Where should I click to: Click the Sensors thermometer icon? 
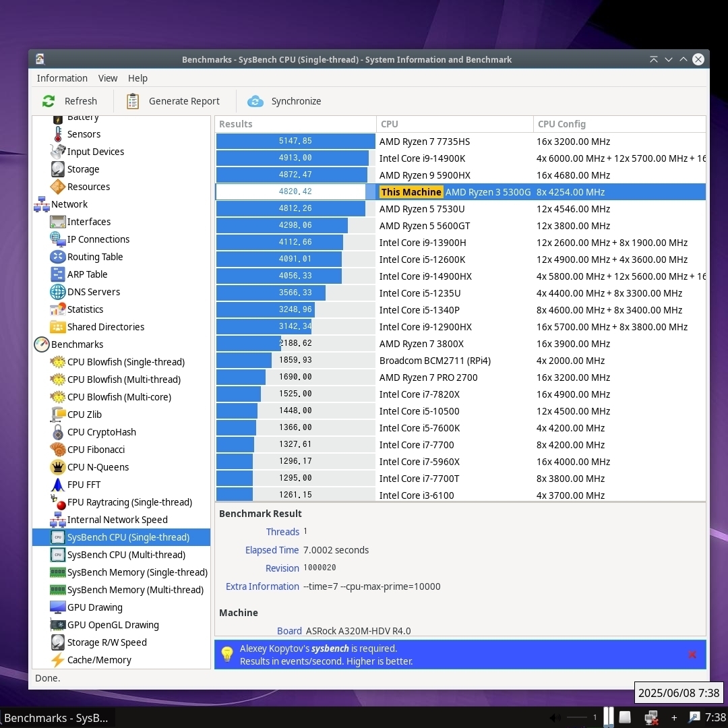(x=57, y=134)
